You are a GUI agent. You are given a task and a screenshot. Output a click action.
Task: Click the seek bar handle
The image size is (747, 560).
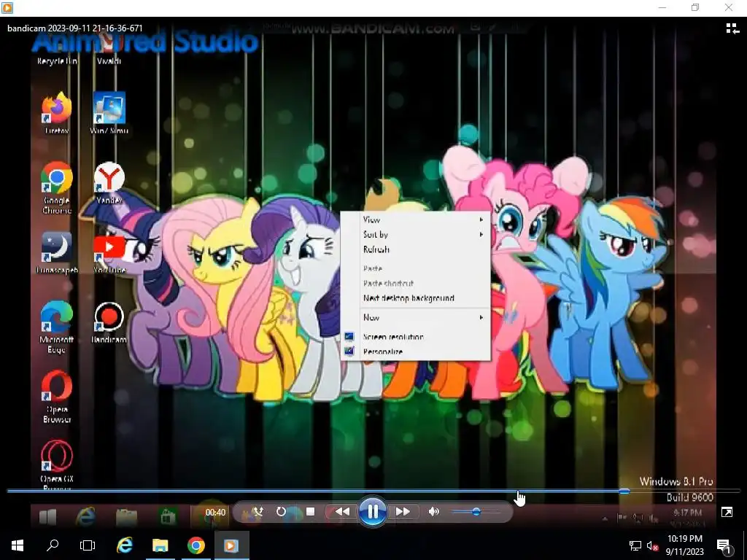(624, 491)
